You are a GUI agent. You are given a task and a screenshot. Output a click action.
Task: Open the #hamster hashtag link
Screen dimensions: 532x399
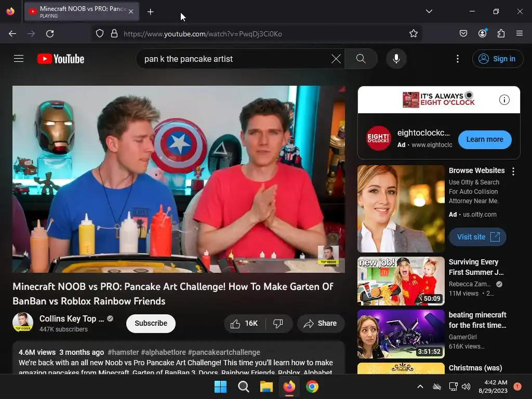coord(123,352)
